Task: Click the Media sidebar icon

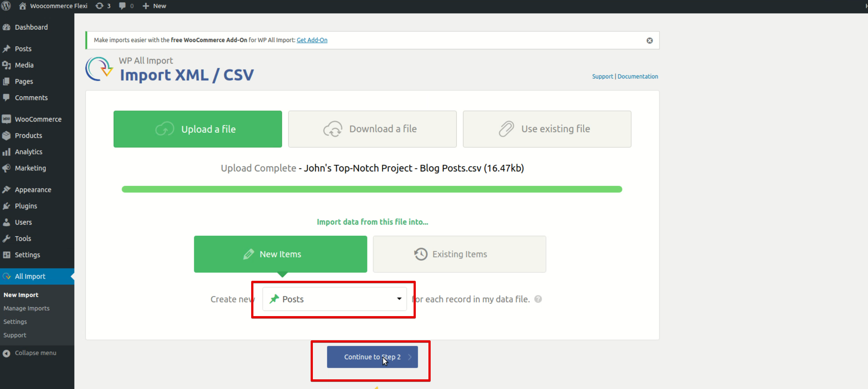Action: [x=6, y=65]
